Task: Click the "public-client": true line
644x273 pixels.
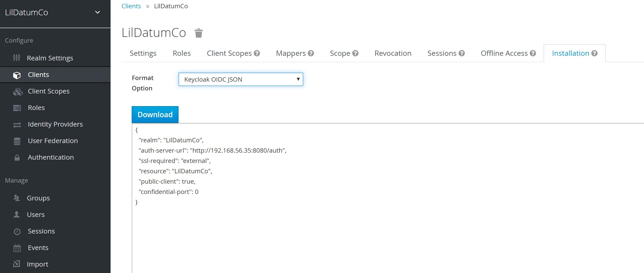Action: click(x=167, y=182)
